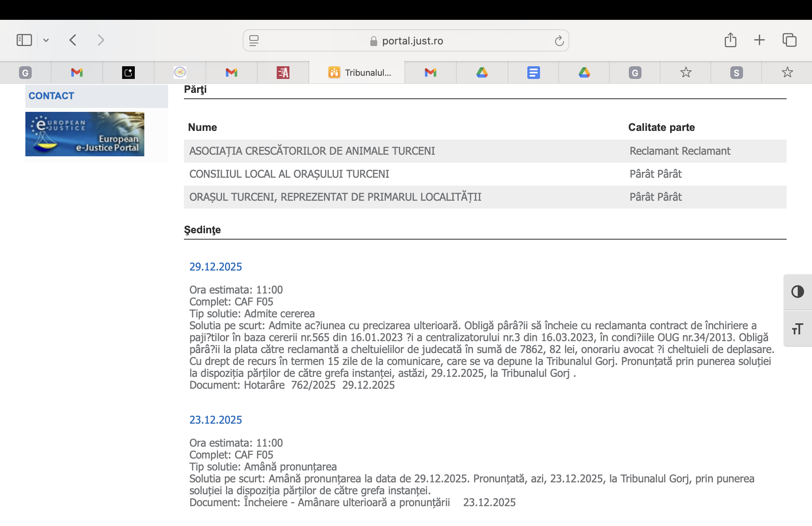Viewport: 812px width, 526px height.
Task: Click the forward navigation arrow
Action: coord(101,40)
